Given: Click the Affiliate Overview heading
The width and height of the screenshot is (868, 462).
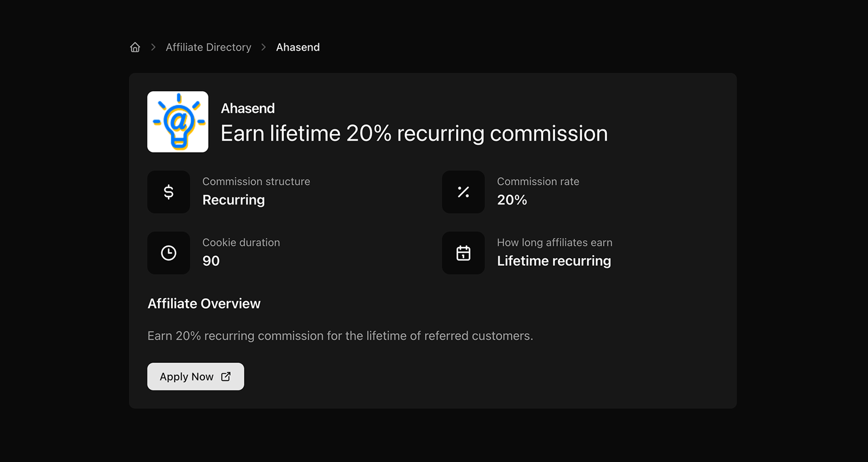Looking at the screenshot, I should pyautogui.click(x=204, y=303).
